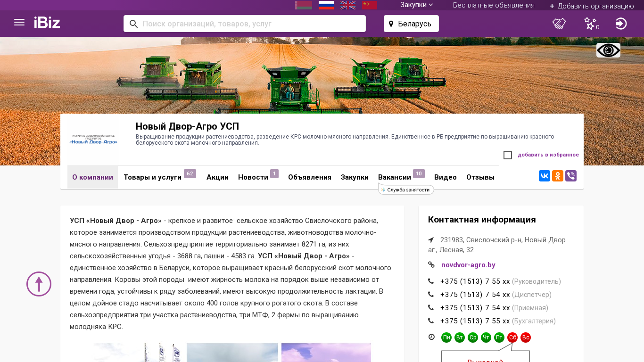This screenshot has height=362, width=644.
Task: Click Добавить организацию link
Action: pyautogui.click(x=592, y=6)
